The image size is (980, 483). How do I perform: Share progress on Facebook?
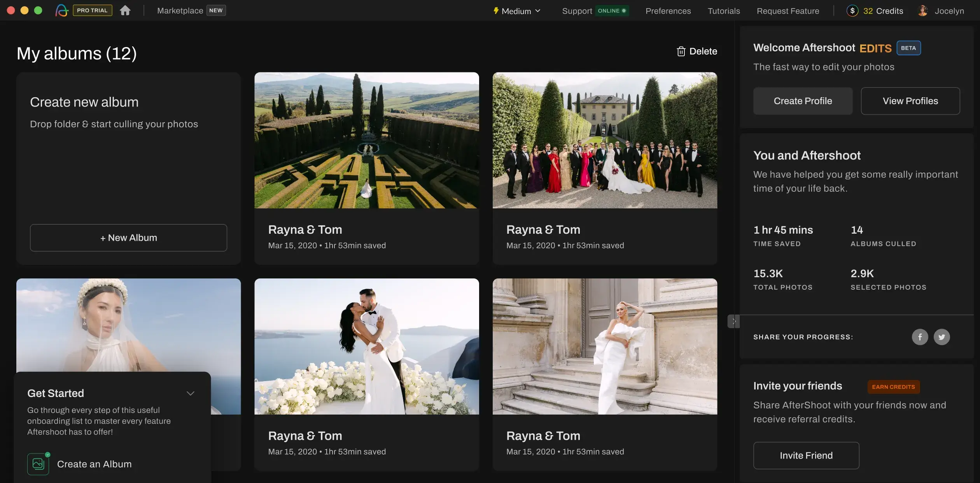(920, 337)
